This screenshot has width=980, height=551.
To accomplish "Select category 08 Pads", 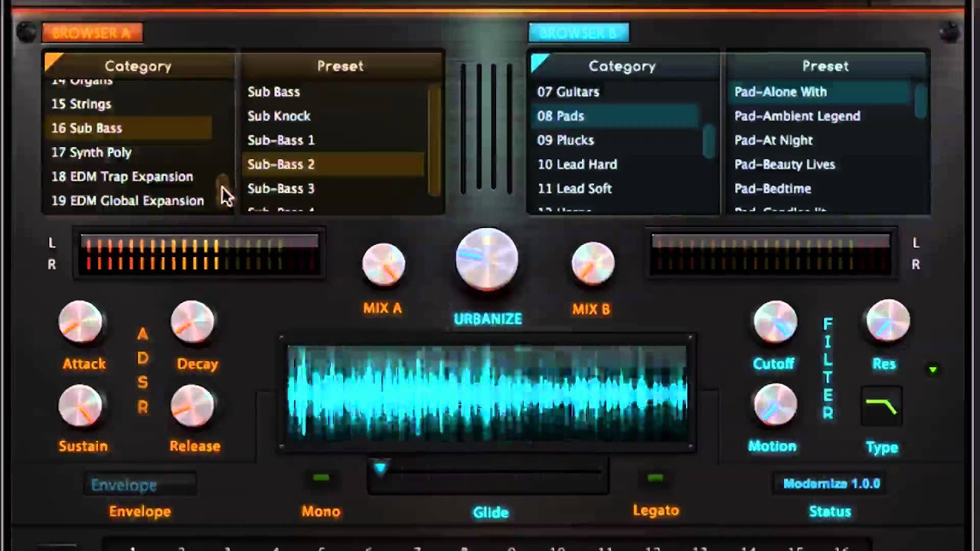I will tap(615, 116).
